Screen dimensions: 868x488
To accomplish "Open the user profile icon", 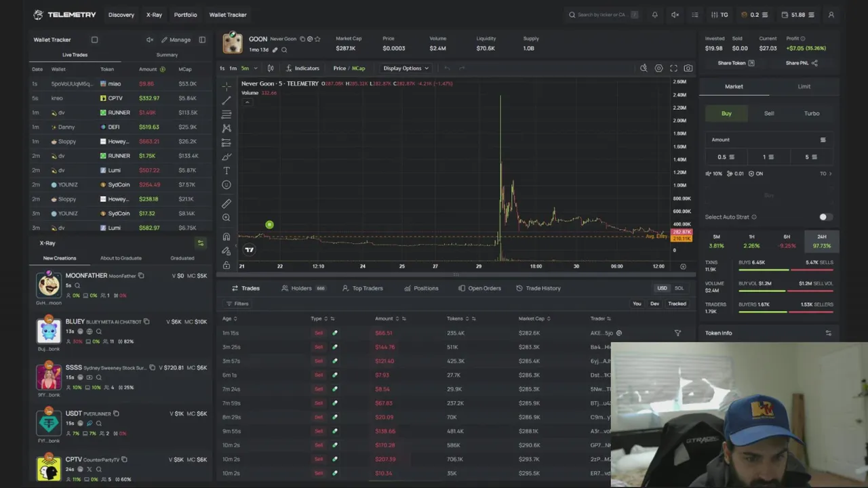I will coord(831,14).
